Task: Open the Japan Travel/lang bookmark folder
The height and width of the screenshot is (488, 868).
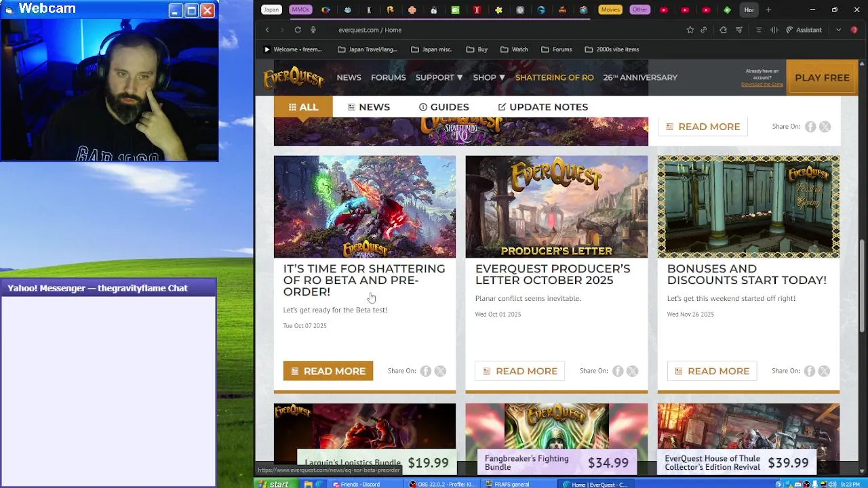Action: coord(367,49)
